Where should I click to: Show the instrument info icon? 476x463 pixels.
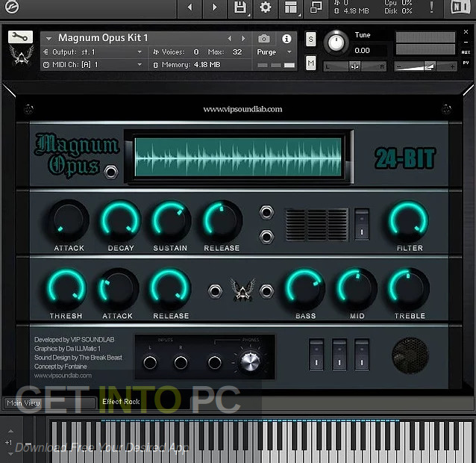point(286,39)
